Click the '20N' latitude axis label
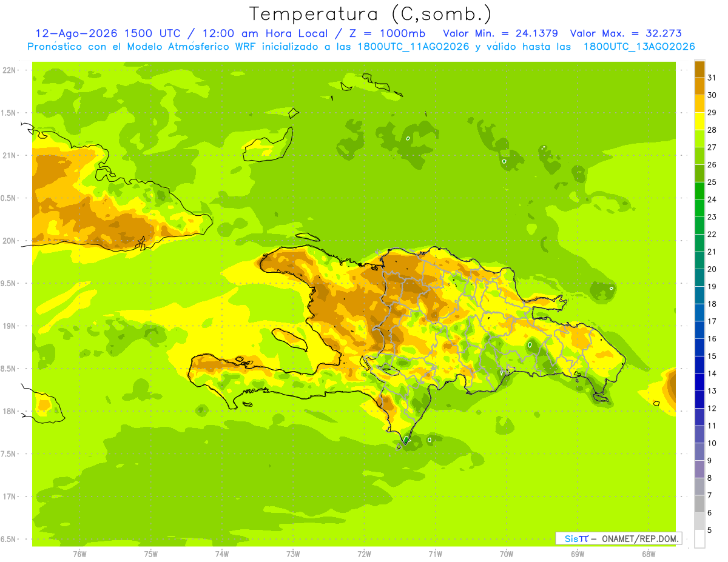Image resolution: width=728 pixels, height=562 pixels. (10, 241)
